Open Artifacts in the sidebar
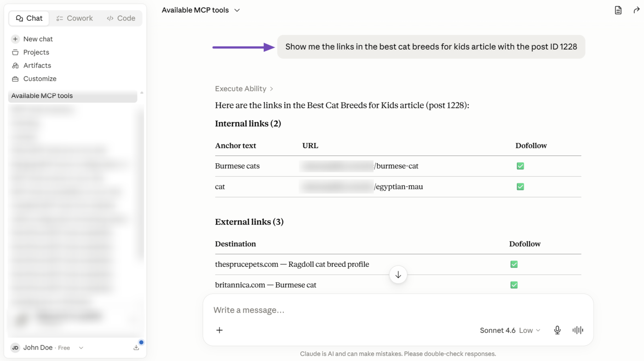The image size is (644, 361). [x=31, y=66]
